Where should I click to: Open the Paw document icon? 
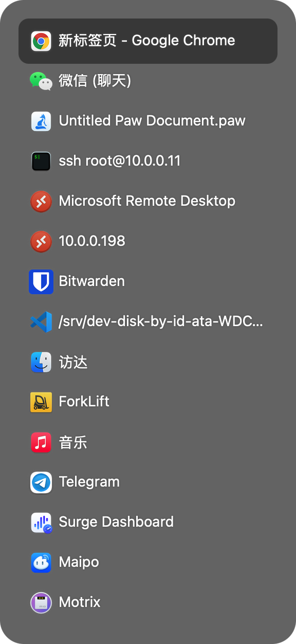(41, 121)
